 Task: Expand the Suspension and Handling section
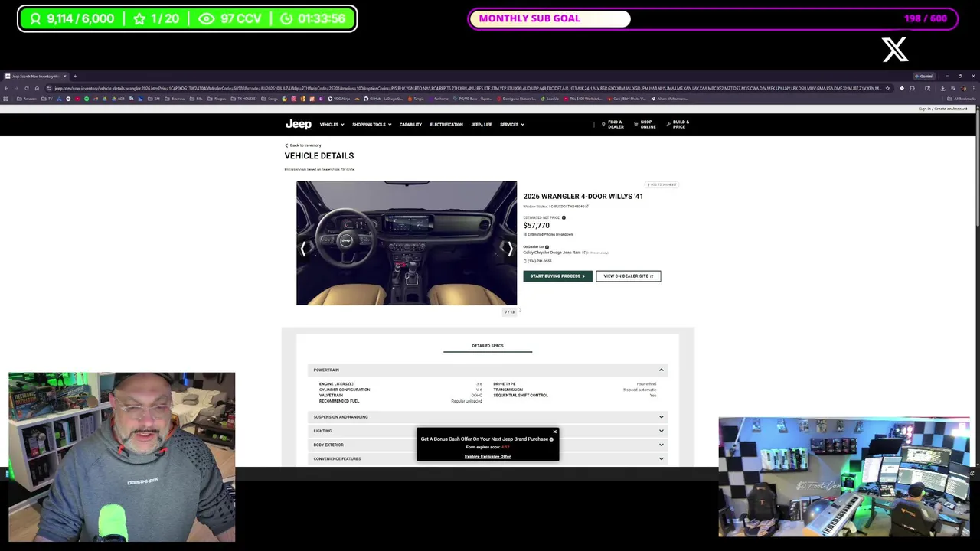pyautogui.click(x=488, y=417)
